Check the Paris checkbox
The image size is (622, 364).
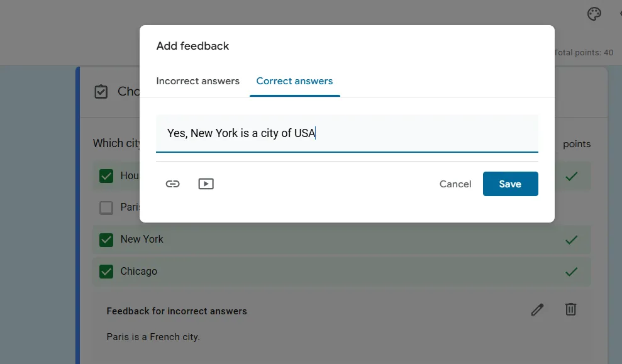coord(106,207)
